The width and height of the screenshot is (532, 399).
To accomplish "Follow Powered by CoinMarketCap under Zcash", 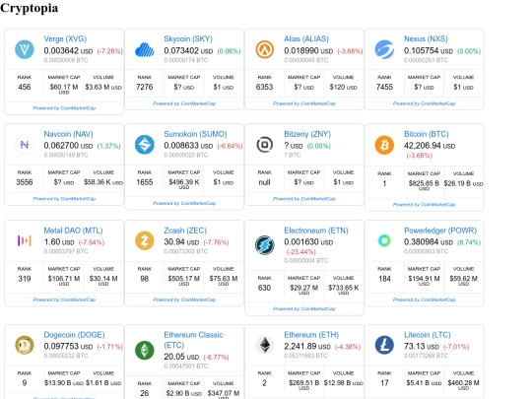I will point(184,299).
